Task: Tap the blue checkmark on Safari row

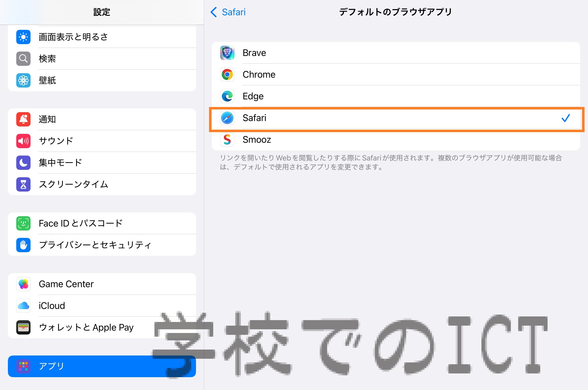Action: (x=565, y=118)
